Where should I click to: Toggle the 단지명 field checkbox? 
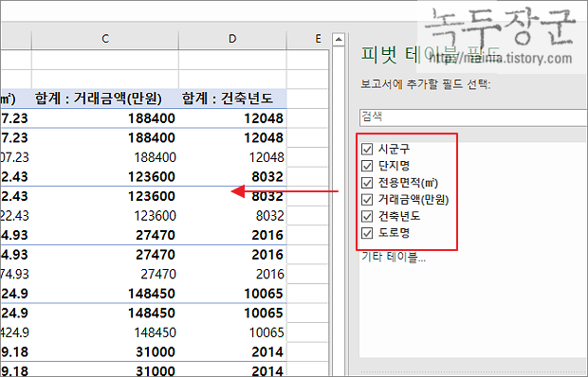point(367,166)
